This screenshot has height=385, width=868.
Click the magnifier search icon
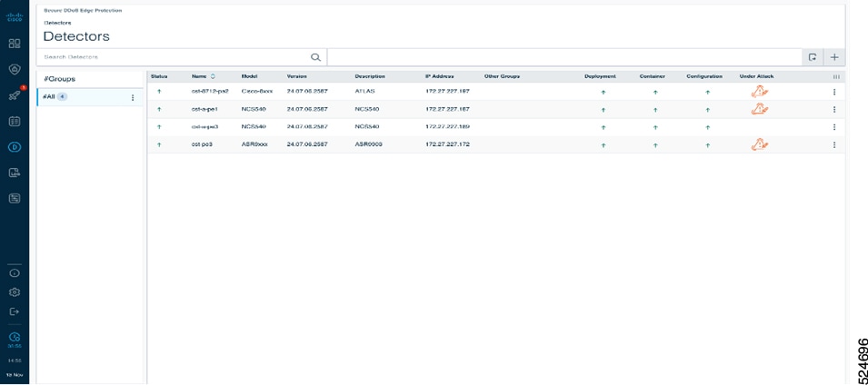(315, 57)
